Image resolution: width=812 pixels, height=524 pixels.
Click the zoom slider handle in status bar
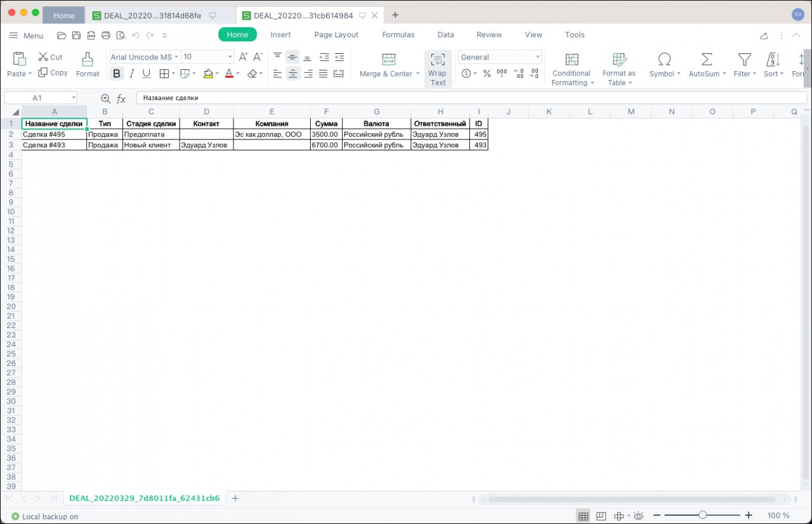click(702, 516)
